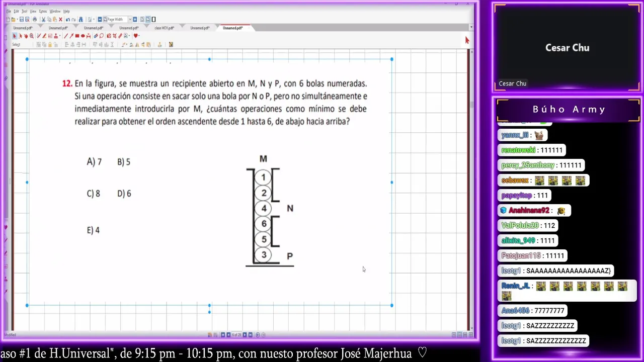The width and height of the screenshot is (644, 362).
Task: Delete with the red X icon
Action: (x=61, y=20)
